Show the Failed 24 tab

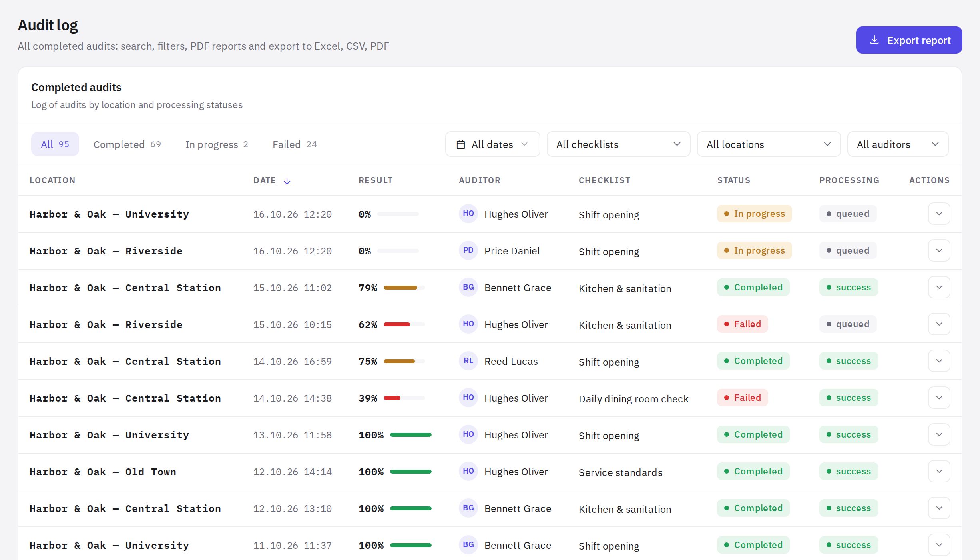295,144
